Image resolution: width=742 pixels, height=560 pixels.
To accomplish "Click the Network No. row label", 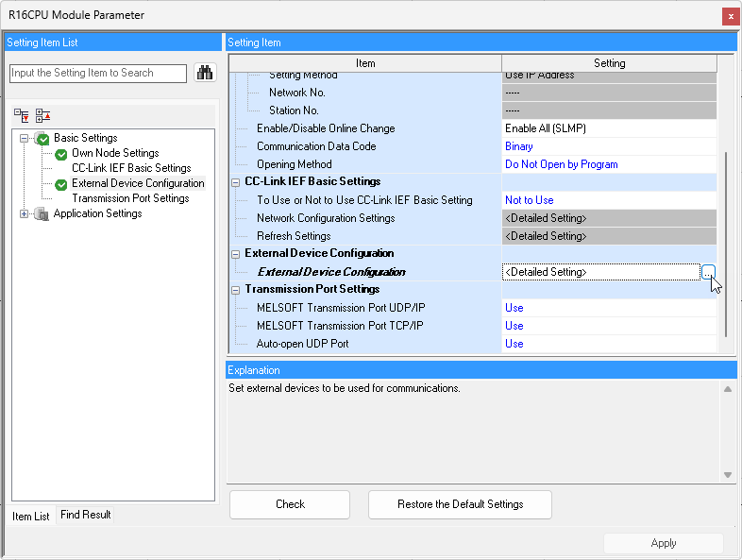I will tap(296, 93).
